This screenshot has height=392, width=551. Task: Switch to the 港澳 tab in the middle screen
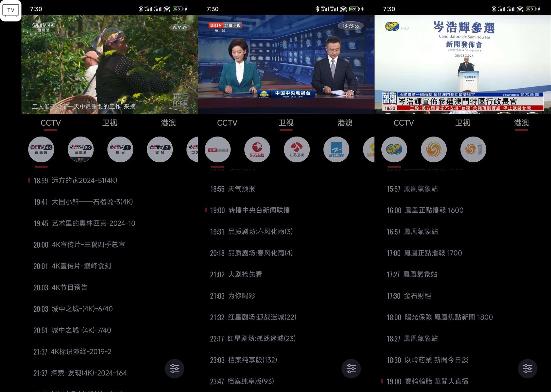point(345,123)
